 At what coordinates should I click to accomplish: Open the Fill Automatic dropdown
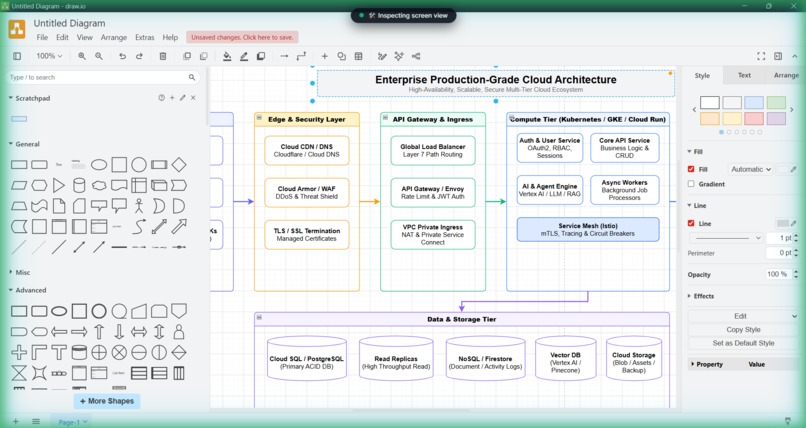click(x=750, y=169)
